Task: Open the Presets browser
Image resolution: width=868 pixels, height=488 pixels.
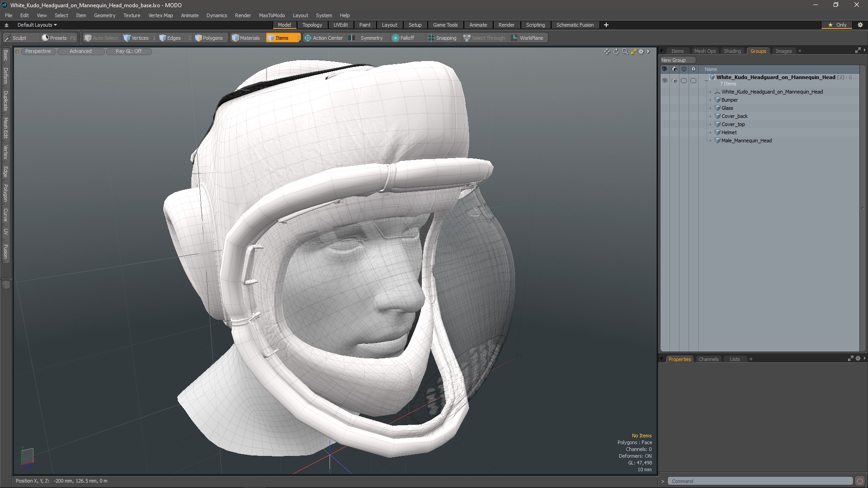Action: click(x=58, y=38)
